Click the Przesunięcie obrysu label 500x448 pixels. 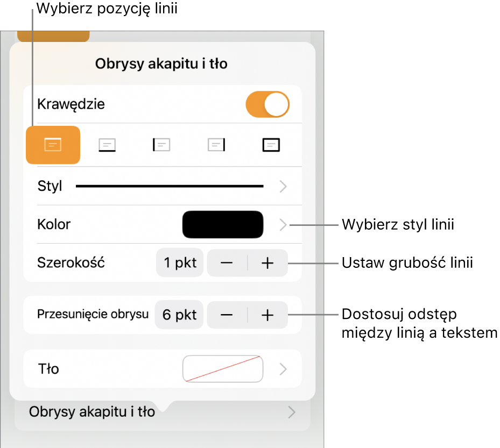(x=93, y=314)
